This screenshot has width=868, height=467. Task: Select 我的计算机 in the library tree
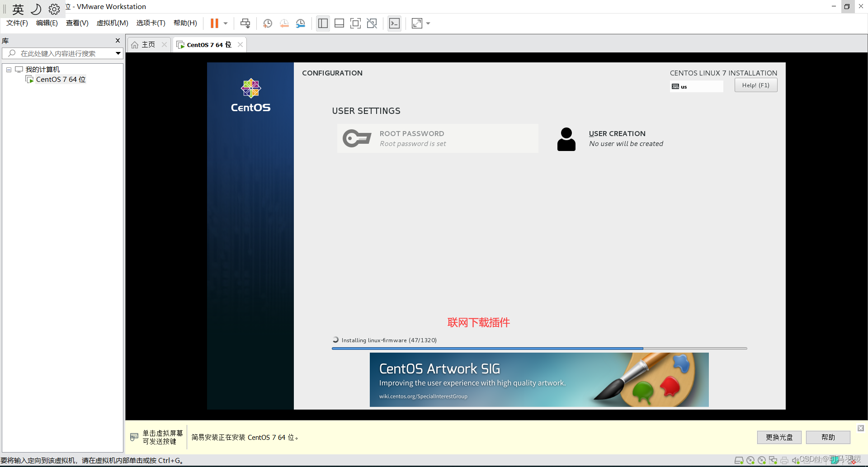tap(42, 69)
